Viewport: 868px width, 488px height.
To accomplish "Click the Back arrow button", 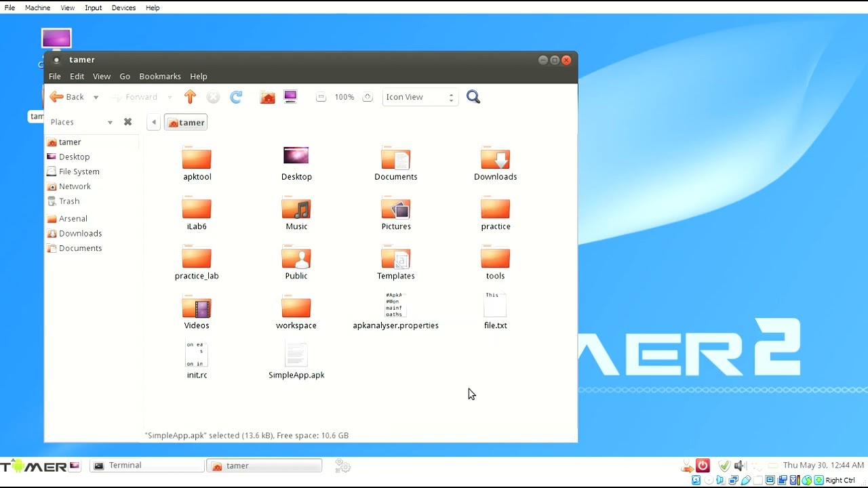I will click(66, 97).
